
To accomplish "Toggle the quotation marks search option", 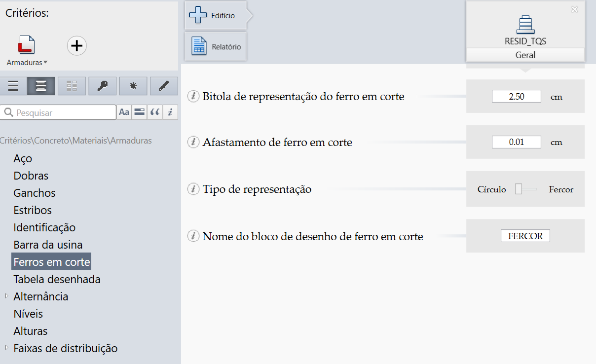I will (x=154, y=112).
